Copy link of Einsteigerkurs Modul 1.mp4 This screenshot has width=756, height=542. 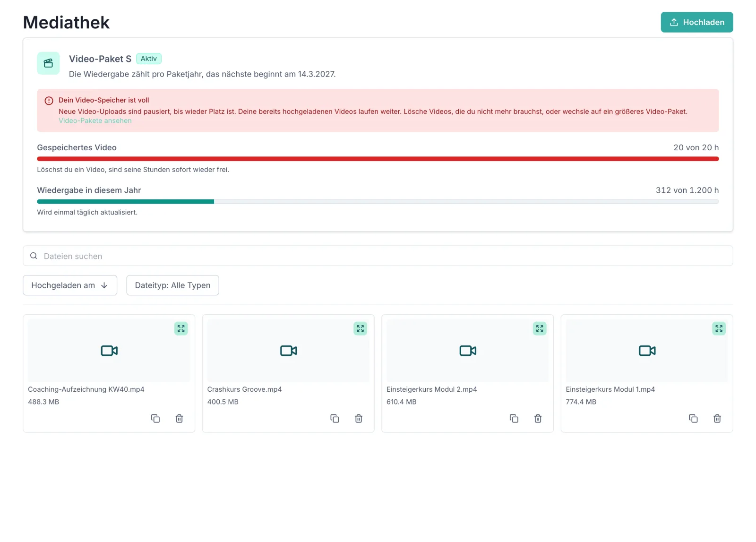click(x=693, y=419)
